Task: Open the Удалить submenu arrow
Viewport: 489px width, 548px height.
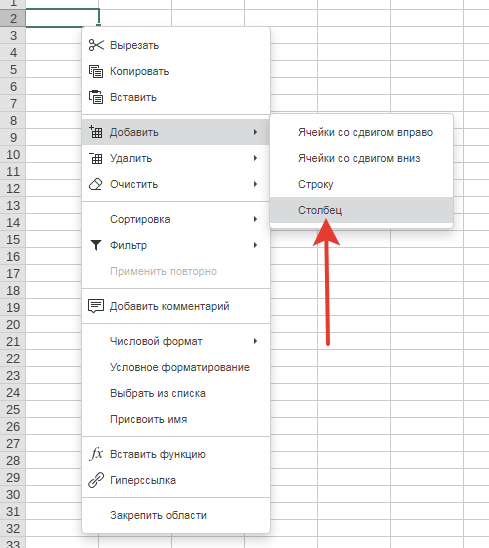Action: point(256,158)
